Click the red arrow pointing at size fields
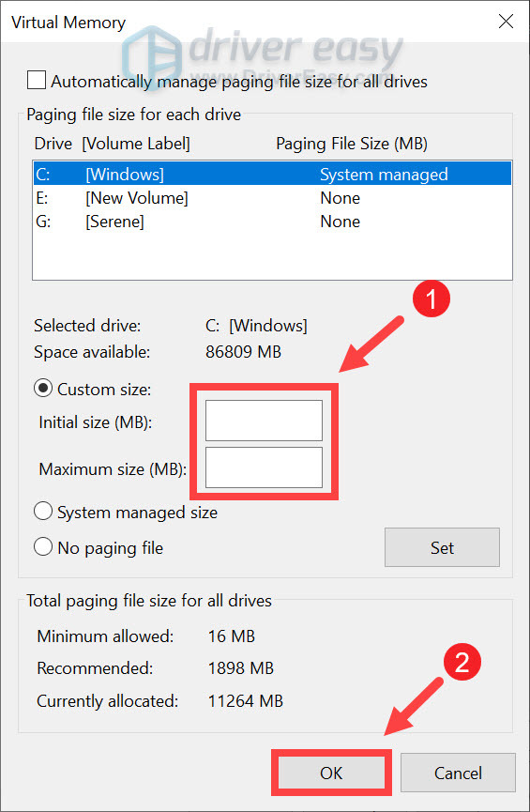The image size is (530, 812). 371,345
